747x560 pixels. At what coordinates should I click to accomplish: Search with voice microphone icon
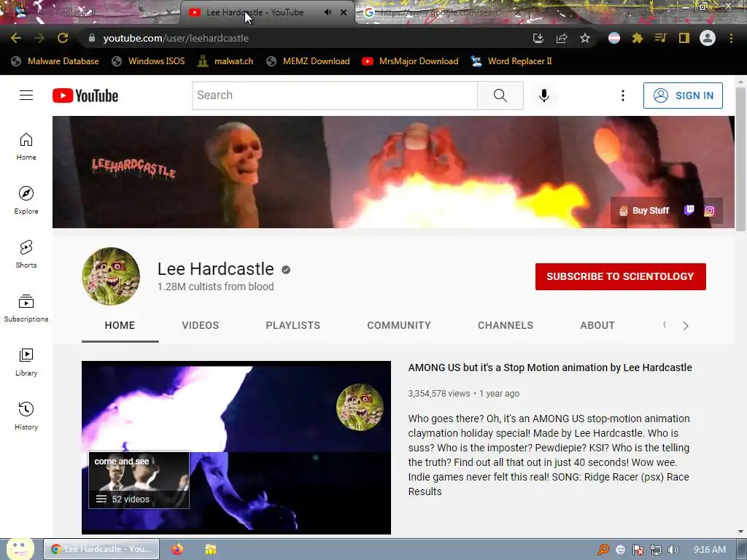[544, 96]
